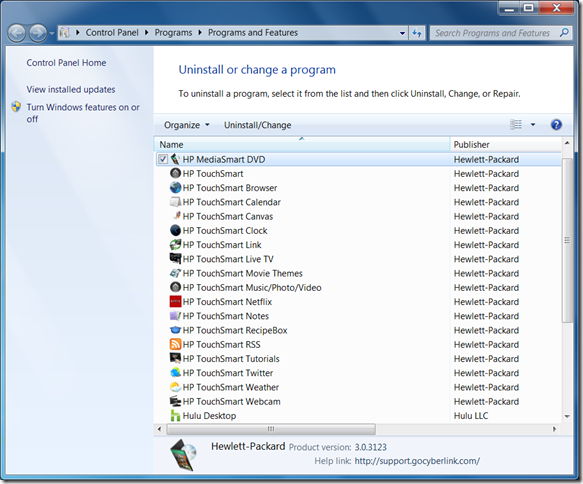Go forward with the Forward arrow button
This screenshot has width=583, height=484.
pyautogui.click(x=38, y=33)
